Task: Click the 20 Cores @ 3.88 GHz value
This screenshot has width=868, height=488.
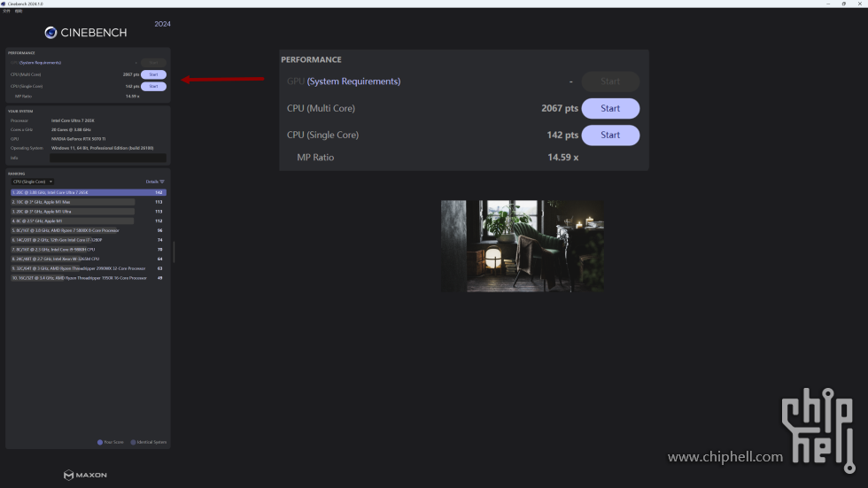Action: tap(71, 129)
